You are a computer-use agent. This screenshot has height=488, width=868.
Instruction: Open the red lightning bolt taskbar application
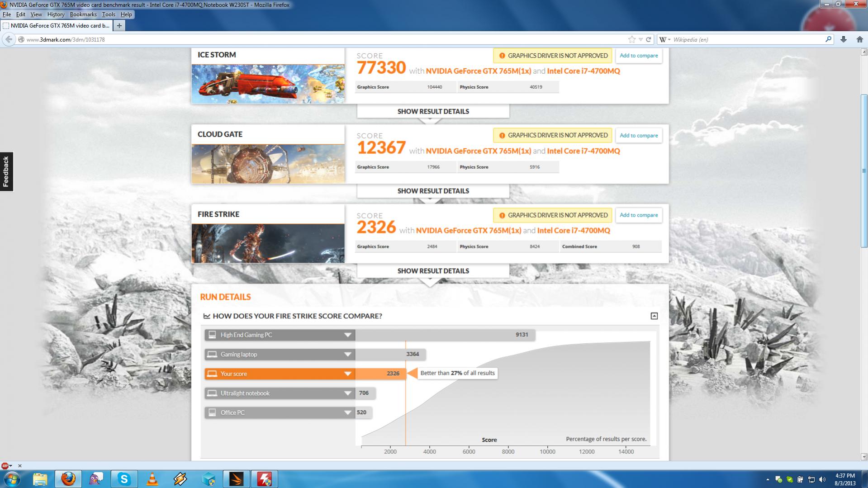[265, 479]
